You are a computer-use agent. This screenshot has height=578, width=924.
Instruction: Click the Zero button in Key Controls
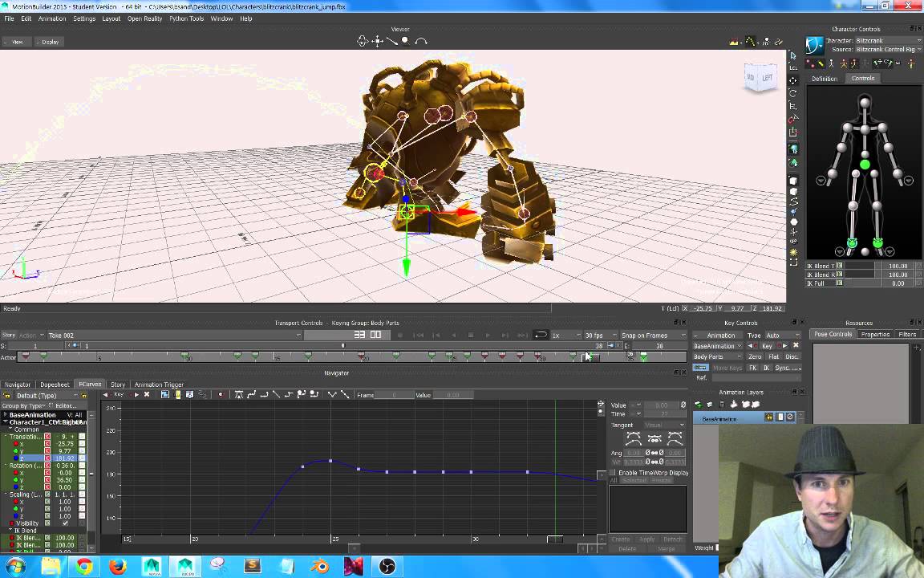point(755,356)
